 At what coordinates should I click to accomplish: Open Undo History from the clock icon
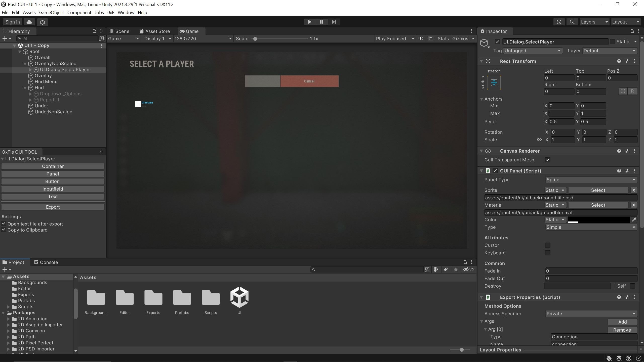tap(559, 22)
